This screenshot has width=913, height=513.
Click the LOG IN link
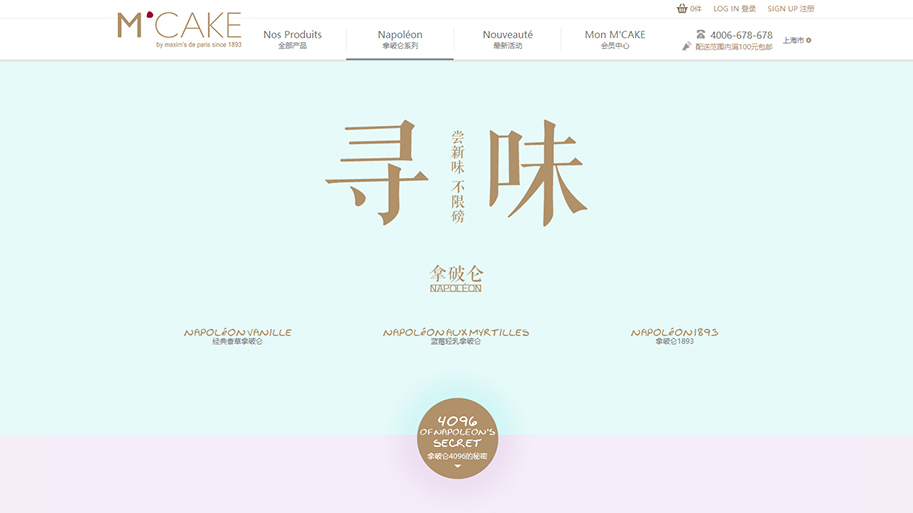pos(734,9)
